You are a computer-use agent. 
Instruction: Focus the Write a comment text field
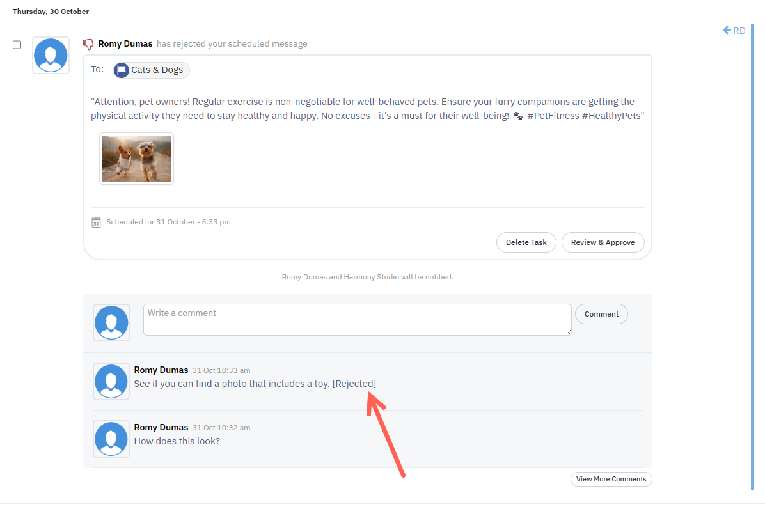(x=356, y=319)
